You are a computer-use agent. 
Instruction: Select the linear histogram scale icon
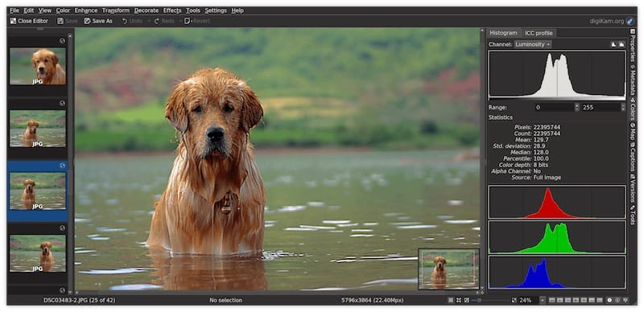click(x=613, y=44)
